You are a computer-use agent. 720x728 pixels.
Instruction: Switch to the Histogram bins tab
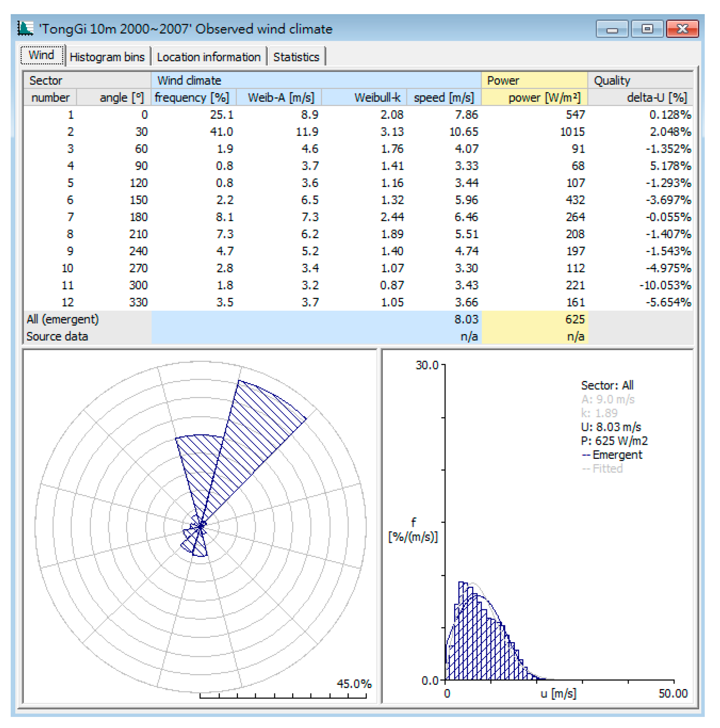click(x=107, y=57)
